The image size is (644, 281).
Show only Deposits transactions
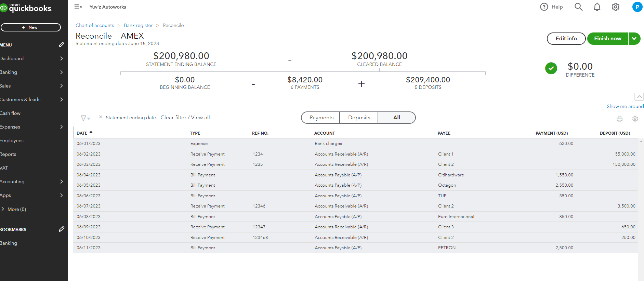359,118
